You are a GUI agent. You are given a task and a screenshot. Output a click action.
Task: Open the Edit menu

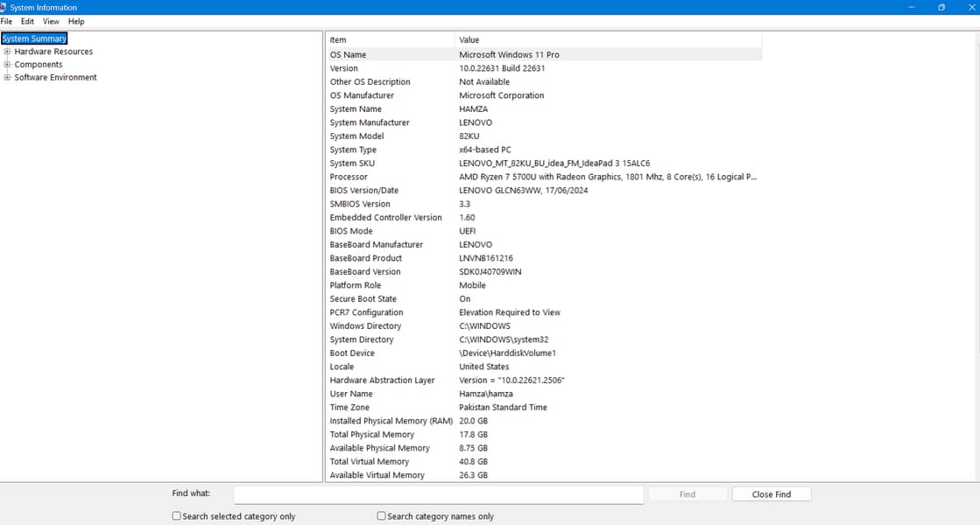click(28, 21)
